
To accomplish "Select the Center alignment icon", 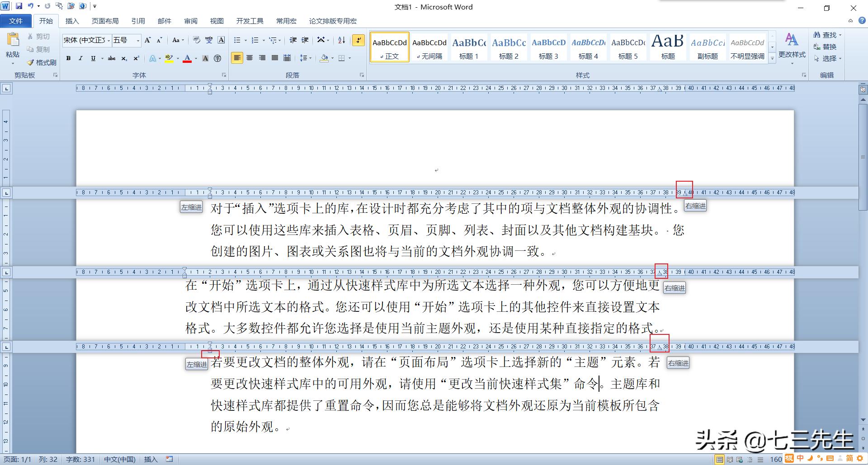I will pyautogui.click(x=250, y=58).
